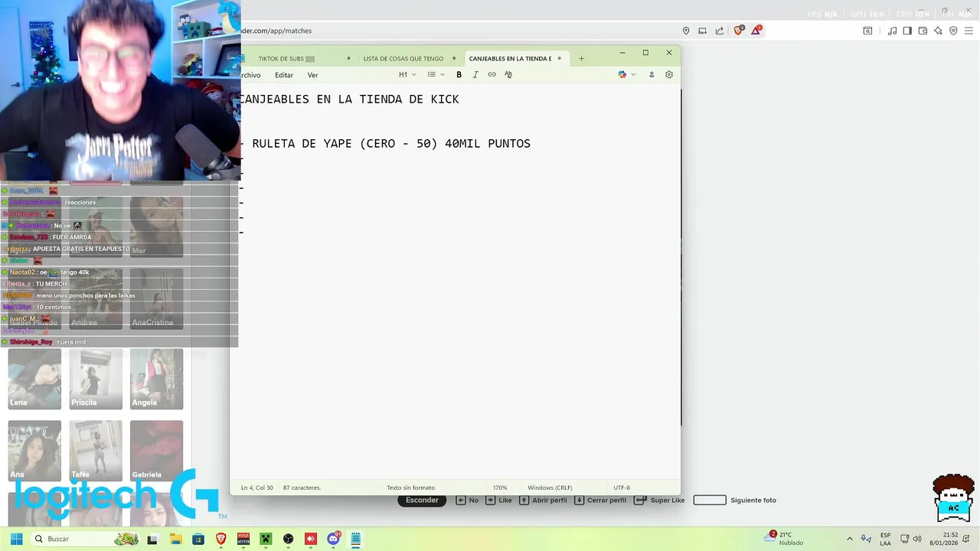
Task: Open the Brave VPN shield icon
Action: click(x=953, y=31)
